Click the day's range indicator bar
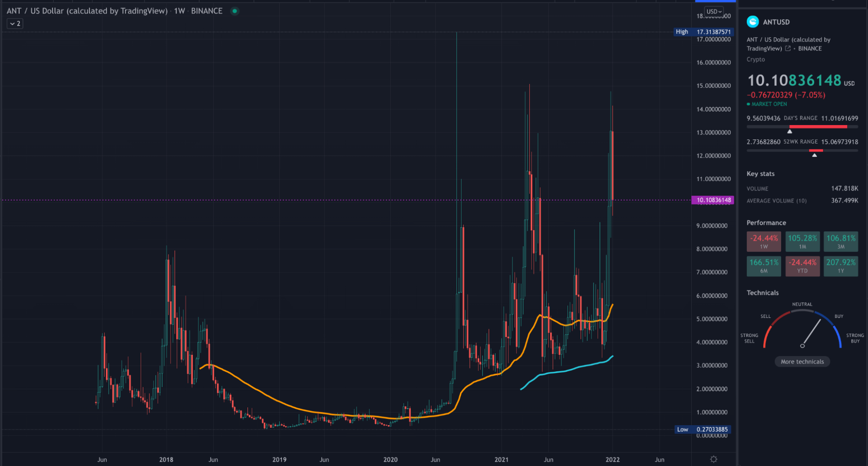The height and width of the screenshot is (466, 868). [x=802, y=127]
